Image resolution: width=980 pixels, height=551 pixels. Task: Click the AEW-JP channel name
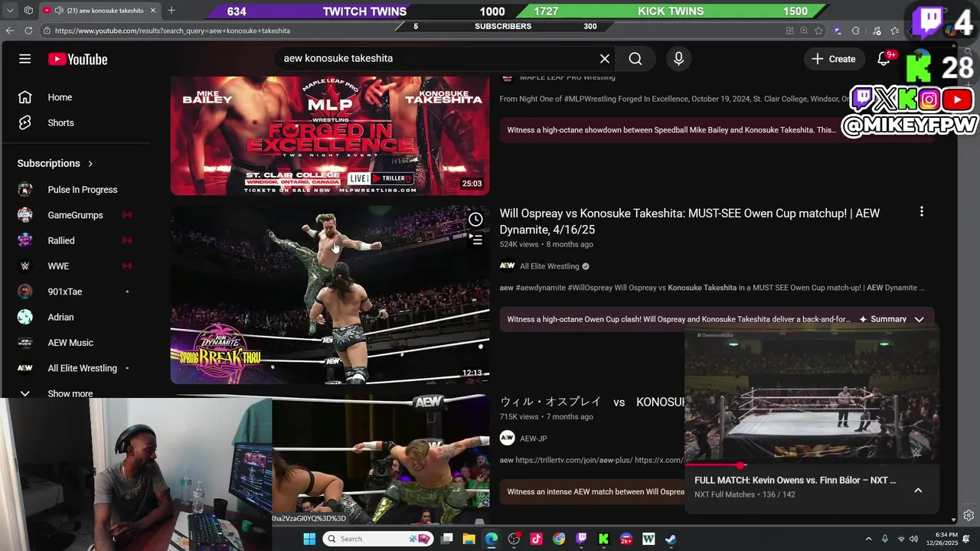pos(534,439)
